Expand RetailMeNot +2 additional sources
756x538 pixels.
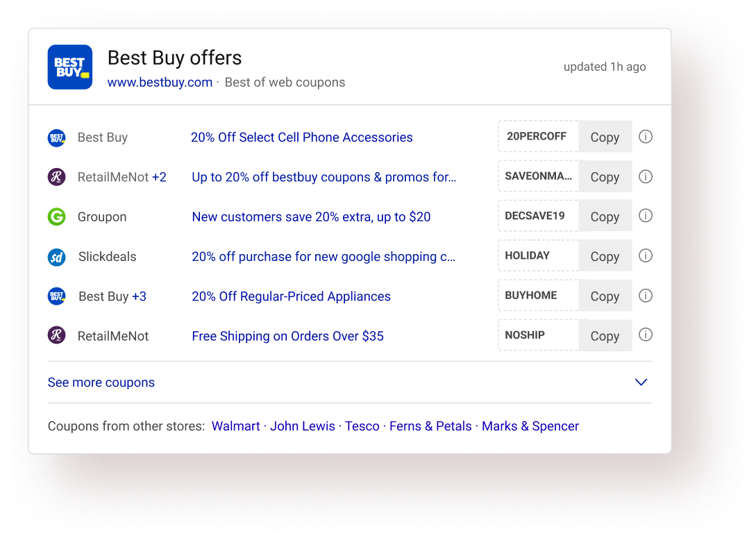(159, 177)
